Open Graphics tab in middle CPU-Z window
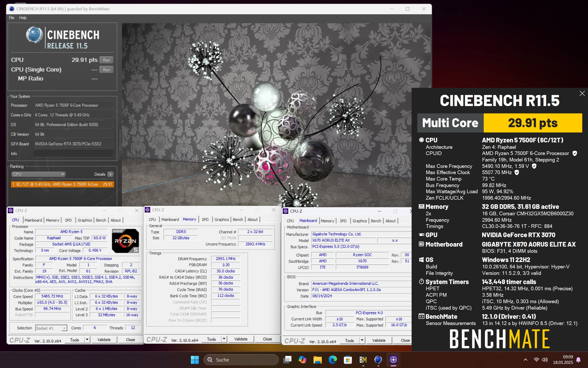This screenshot has height=368, width=588. (222, 219)
